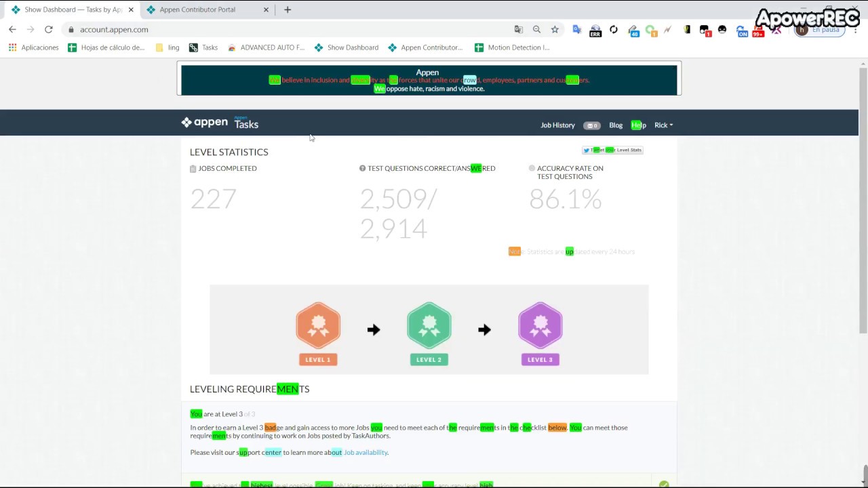Click the round black face extension icon
Viewport: 868px width, 488px height.
tap(722, 30)
